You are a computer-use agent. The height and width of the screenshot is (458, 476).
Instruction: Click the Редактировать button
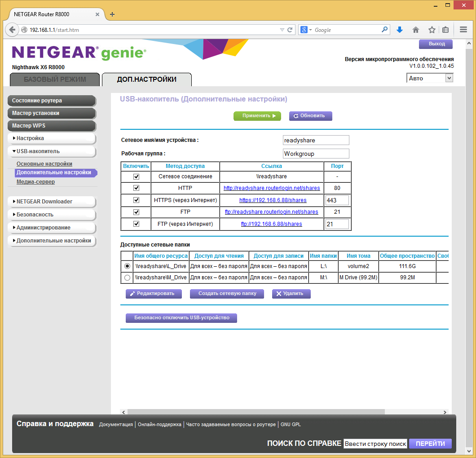[154, 294]
